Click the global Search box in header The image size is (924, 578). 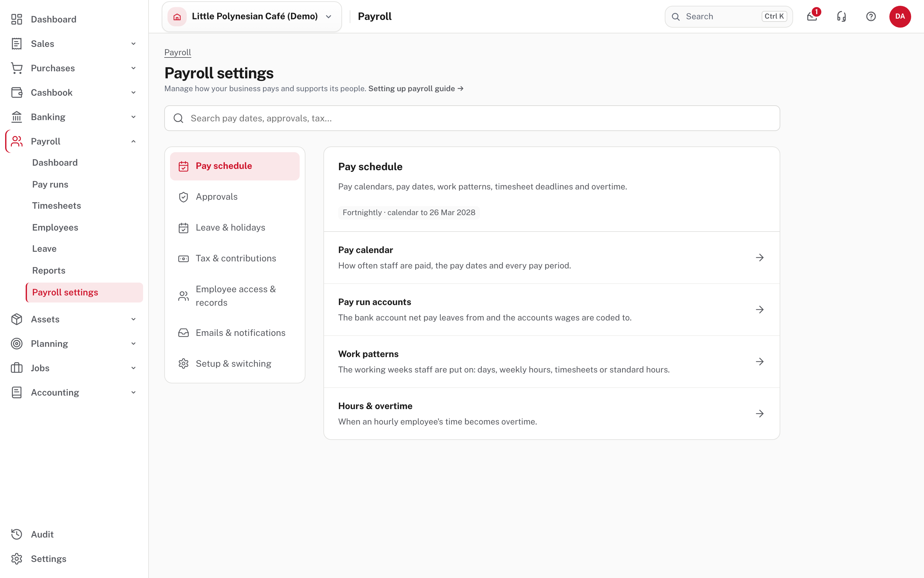tap(729, 16)
